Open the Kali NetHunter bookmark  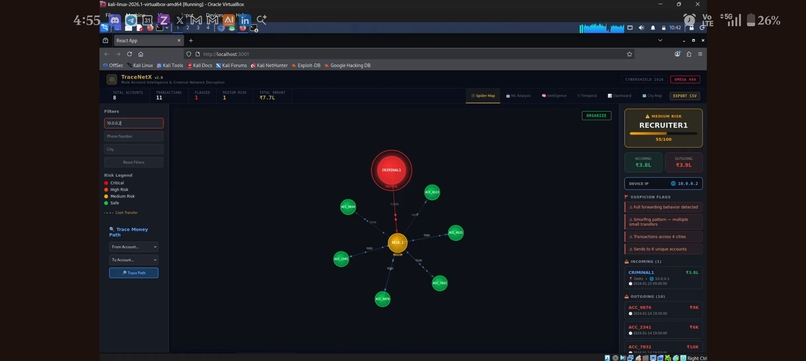coord(269,65)
